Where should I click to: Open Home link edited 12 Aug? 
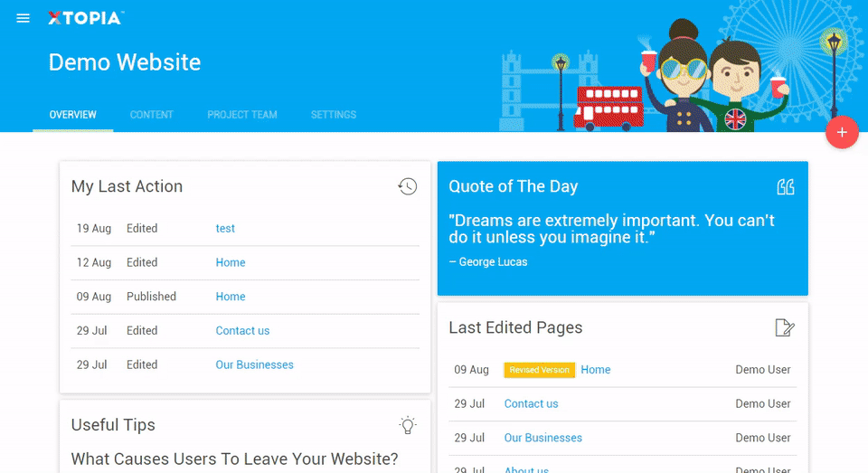pyautogui.click(x=231, y=262)
